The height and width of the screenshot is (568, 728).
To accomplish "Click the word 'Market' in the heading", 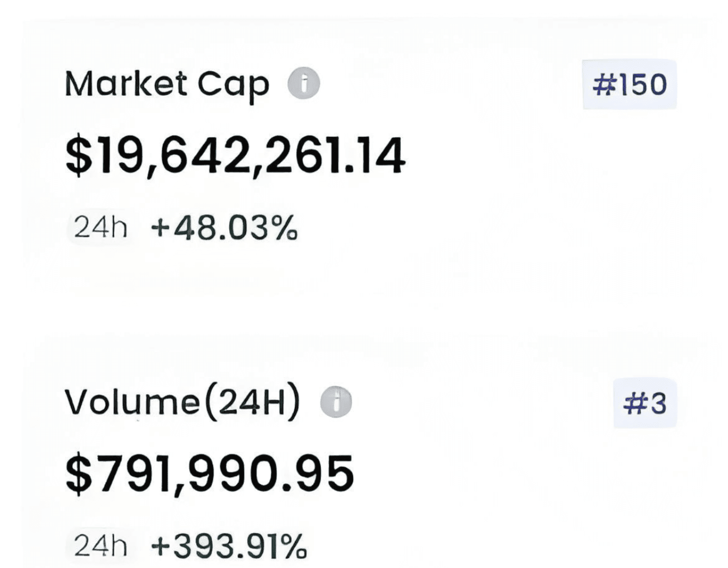I will (x=126, y=84).
